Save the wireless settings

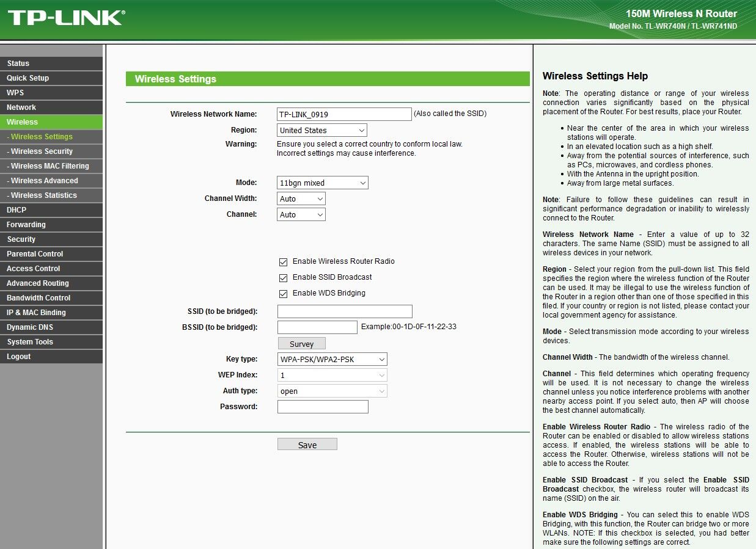[x=307, y=445]
